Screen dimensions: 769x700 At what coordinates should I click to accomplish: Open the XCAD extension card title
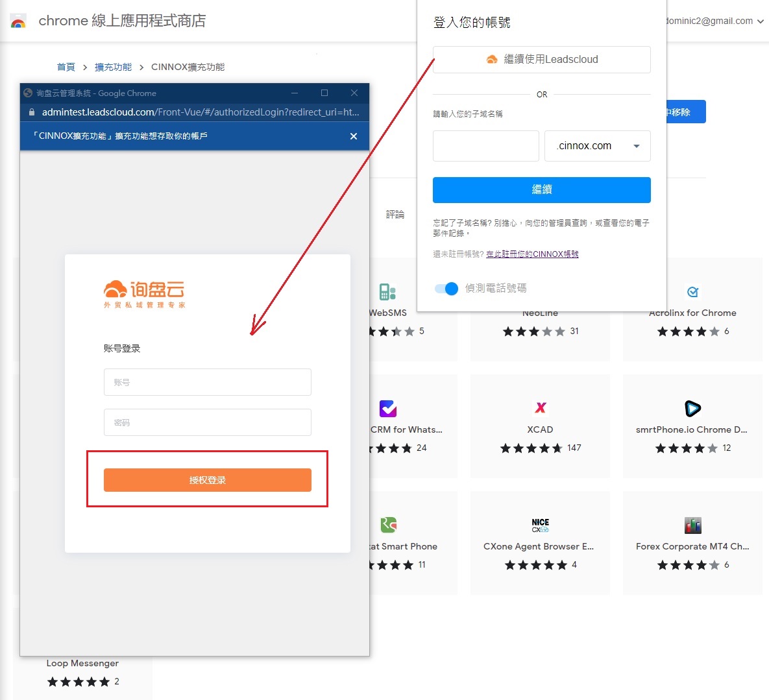point(540,429)
